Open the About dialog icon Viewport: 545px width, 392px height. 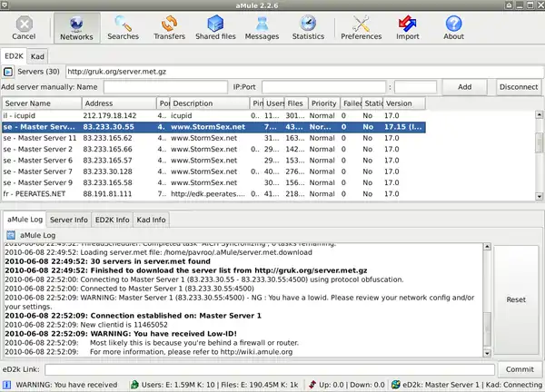click(x=453, y=26)
